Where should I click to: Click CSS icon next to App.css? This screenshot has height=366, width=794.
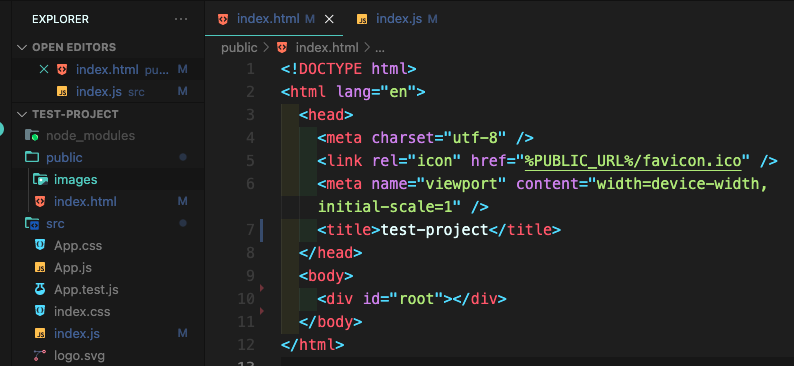[x=39, y=246]
